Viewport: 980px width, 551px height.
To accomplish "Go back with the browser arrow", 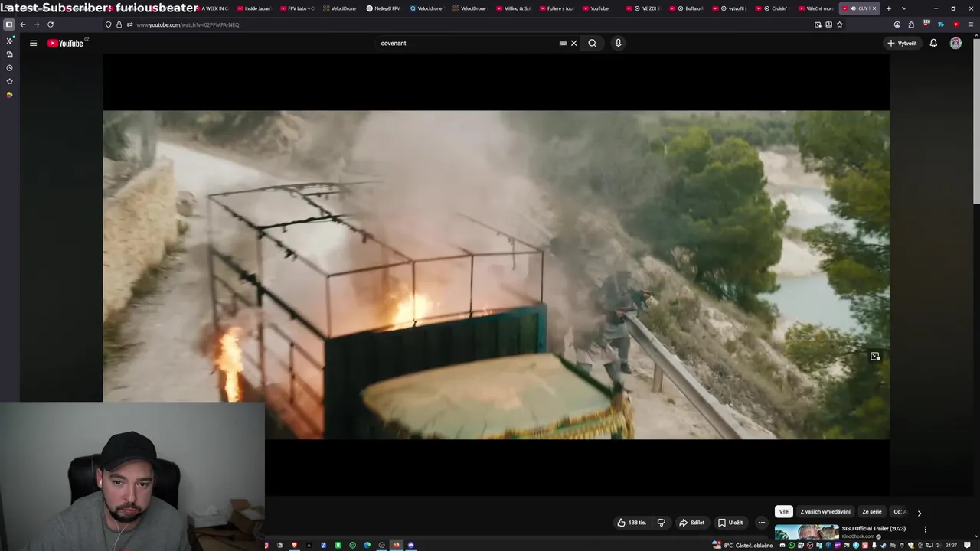I will (23, 24).
